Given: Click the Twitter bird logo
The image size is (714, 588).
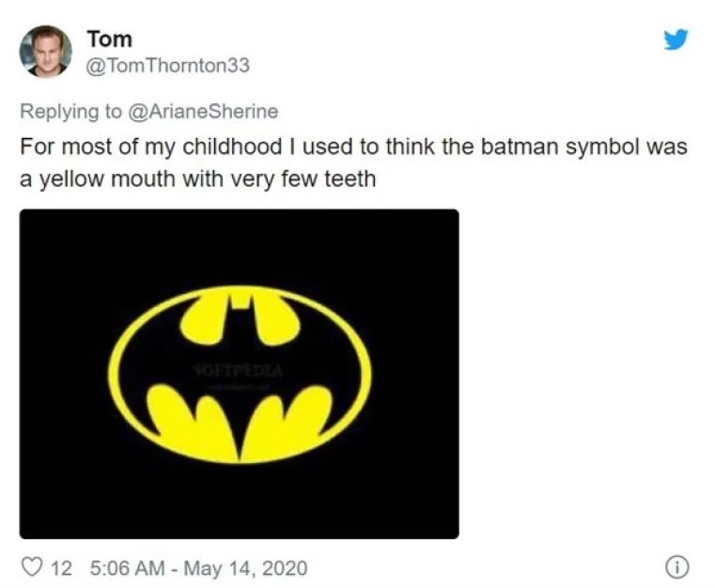Looking at the screenshot, I should click(x=675, y=39).
